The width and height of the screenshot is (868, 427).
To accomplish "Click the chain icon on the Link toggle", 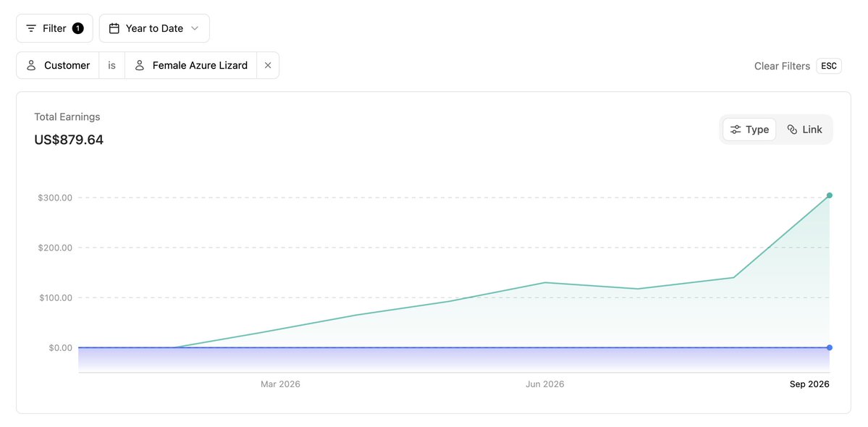I will click(792, 130).
